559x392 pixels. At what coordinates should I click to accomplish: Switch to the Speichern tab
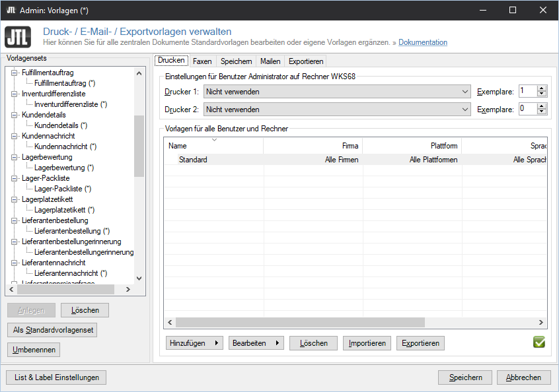click(x=236, y=61)
